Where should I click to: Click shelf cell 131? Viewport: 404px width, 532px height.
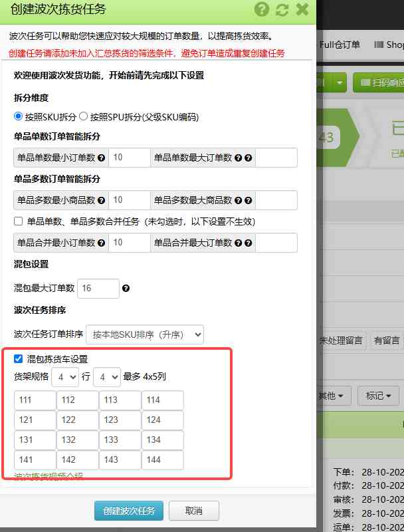pos(35,440)
